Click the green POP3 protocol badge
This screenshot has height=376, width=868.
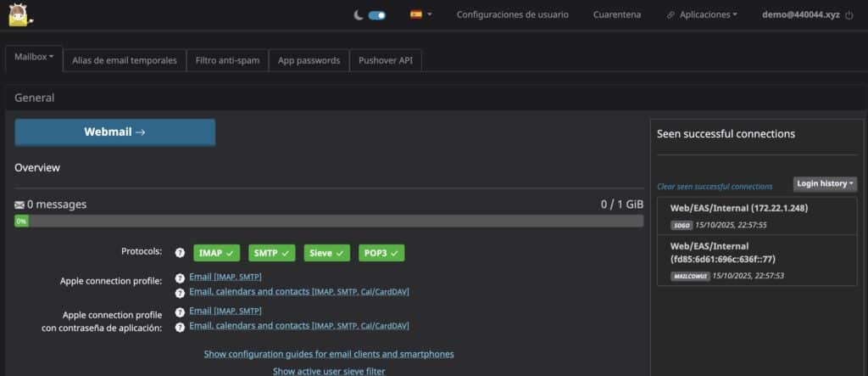[381, 253]
